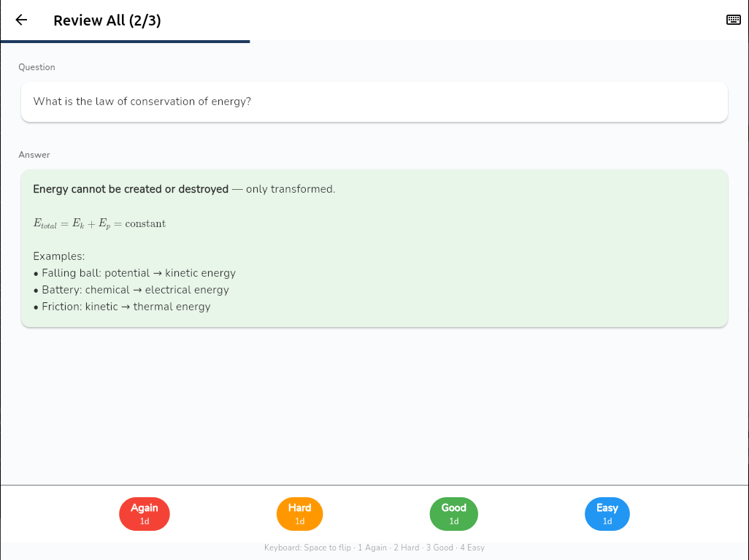Click the green answer card
The height and width of the screenshot is (560, 749).
pos(374,248)
